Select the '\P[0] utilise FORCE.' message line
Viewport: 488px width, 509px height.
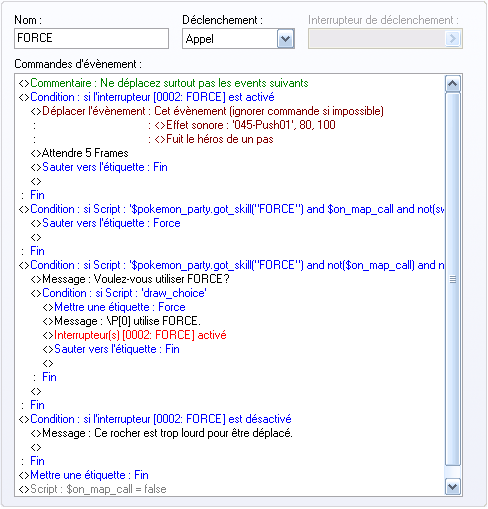tap(122, 321)
